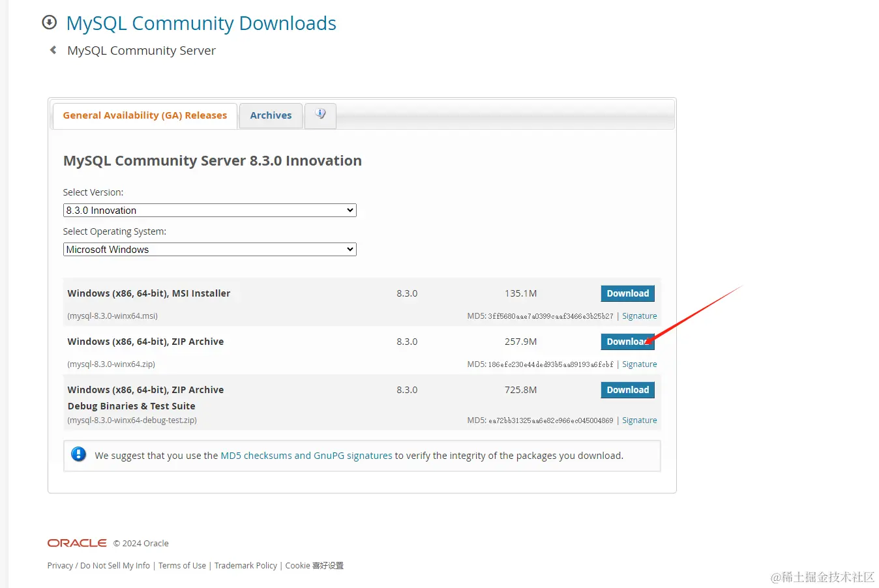
Task: Click the MD5 hash starting with ea72bb31
Action: pos(550,420)
